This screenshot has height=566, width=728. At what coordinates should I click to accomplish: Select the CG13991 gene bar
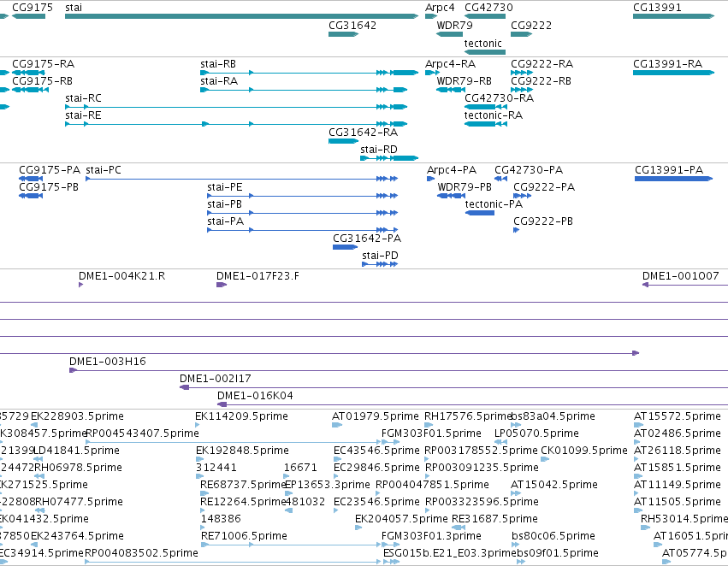pyautogui.click(x=674, y=16)
